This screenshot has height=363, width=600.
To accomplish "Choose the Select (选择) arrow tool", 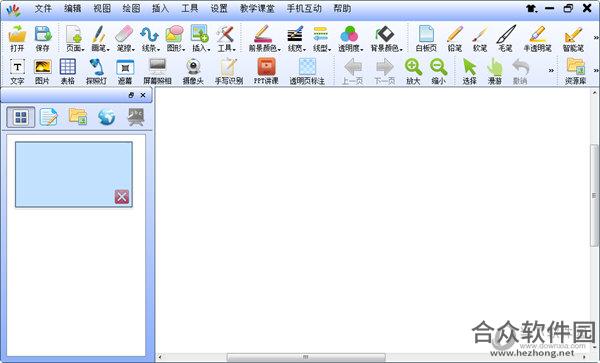I will click(470, 70).
